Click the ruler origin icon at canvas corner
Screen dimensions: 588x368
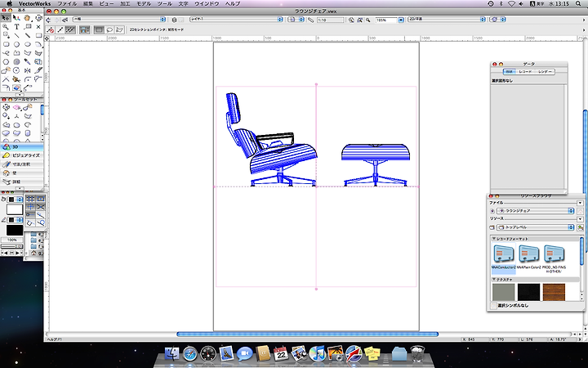point(47,38)
